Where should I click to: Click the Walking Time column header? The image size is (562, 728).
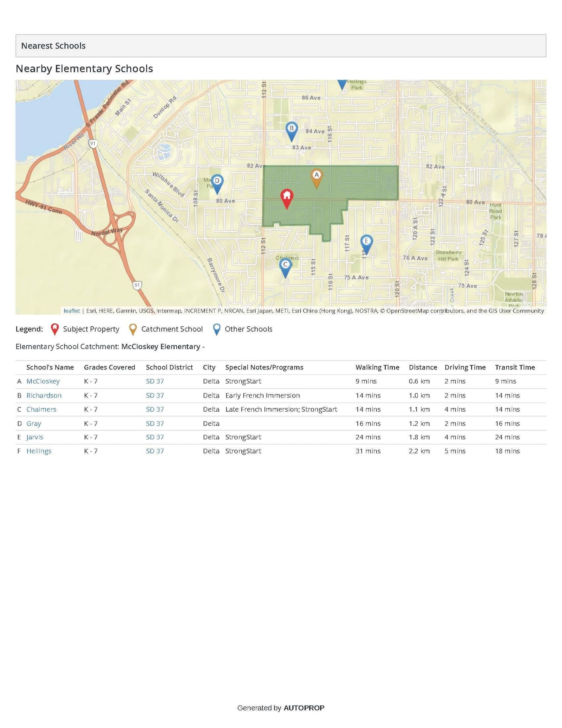coord(377,367)
